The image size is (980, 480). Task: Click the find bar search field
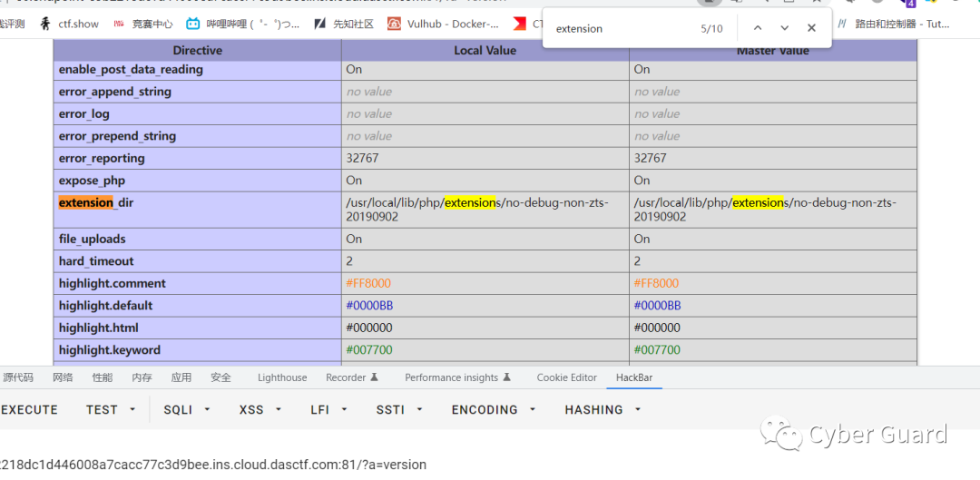point(622,28)
